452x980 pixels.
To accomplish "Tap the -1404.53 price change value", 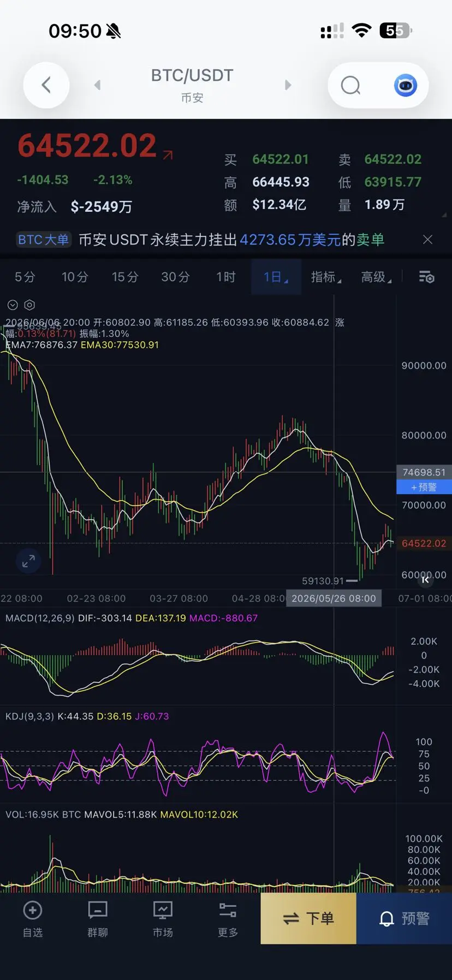I will tap(43, 180).
